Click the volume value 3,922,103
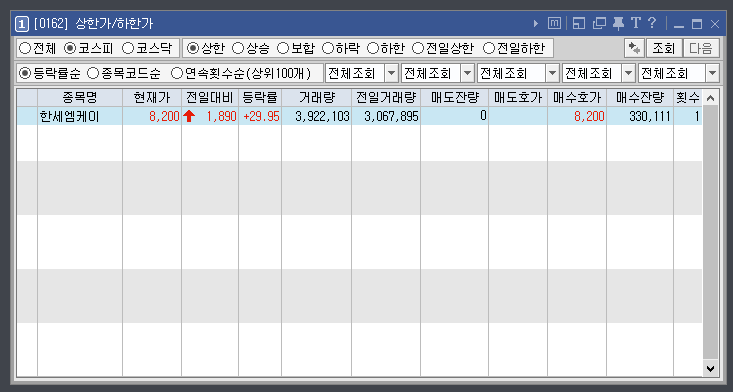733x392 pixels. pyautogui.click(x=323, y=116)
